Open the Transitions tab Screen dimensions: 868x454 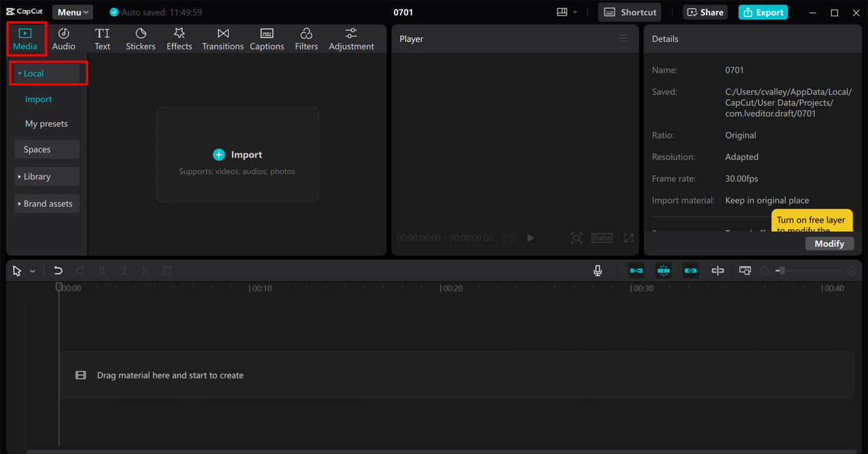(223, 39)
